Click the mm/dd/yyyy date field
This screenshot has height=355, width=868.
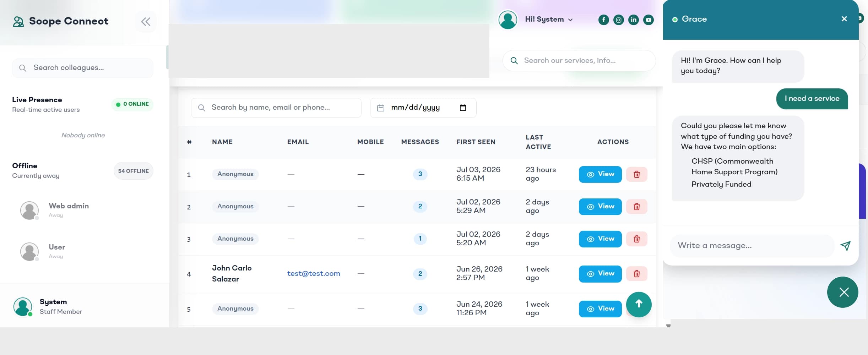tap(423, 108)
